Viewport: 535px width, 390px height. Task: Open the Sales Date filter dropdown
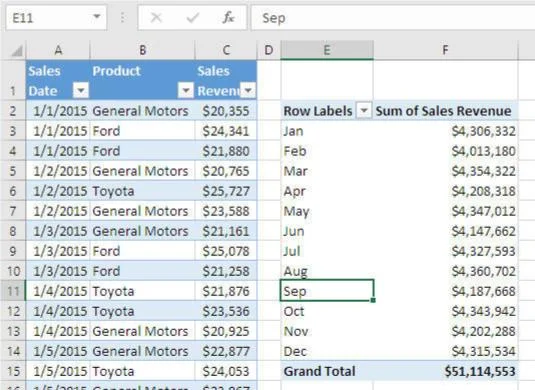tap(81, 91)
